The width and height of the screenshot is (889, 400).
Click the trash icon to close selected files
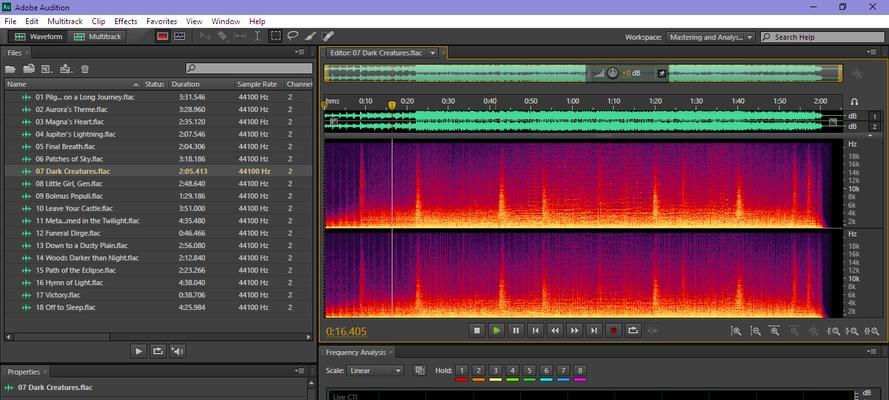click(x=85, y=69)
